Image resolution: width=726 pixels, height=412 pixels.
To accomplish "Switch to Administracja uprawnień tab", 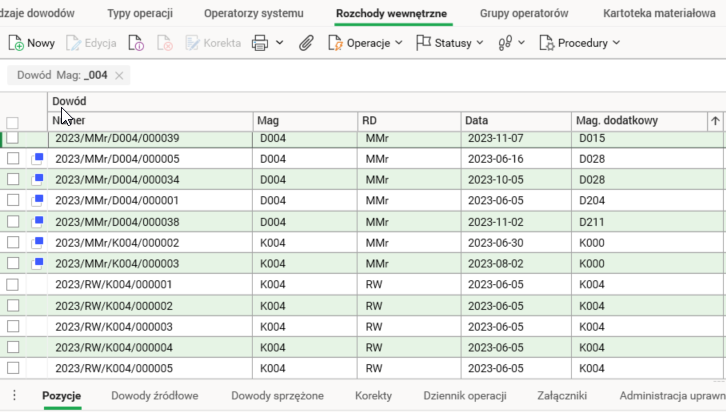I will coord(672,396).
